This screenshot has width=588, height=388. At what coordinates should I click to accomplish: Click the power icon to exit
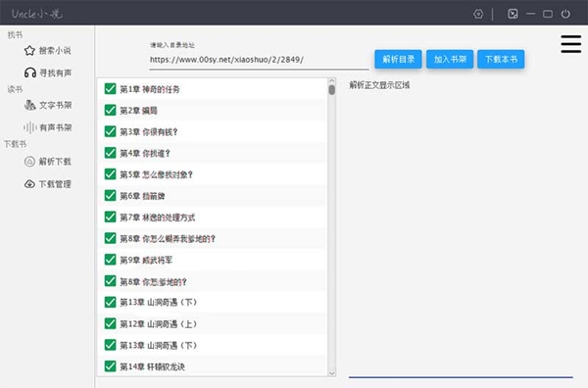coord(565,14)
